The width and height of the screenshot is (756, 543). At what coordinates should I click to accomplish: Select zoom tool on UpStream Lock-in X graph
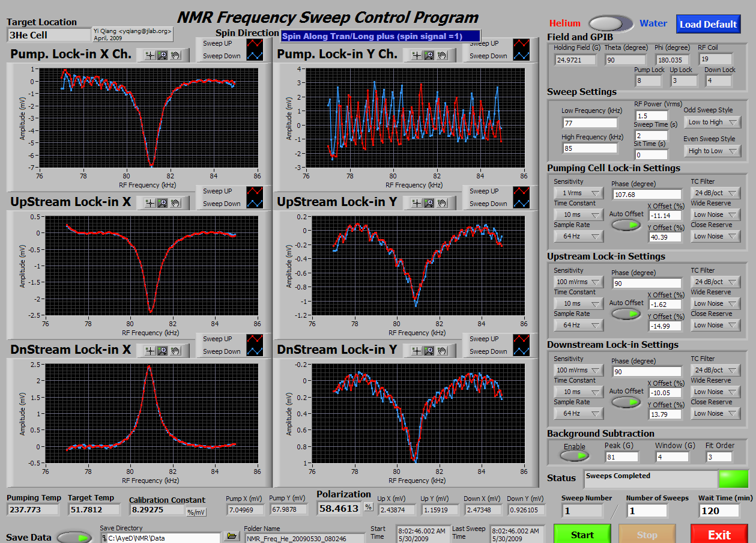pos(163,203)
